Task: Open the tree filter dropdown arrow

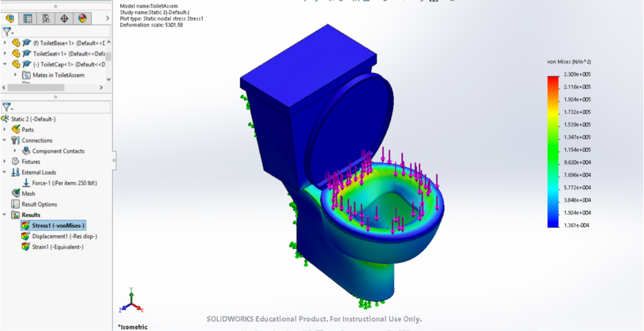Action: point(13,34)
